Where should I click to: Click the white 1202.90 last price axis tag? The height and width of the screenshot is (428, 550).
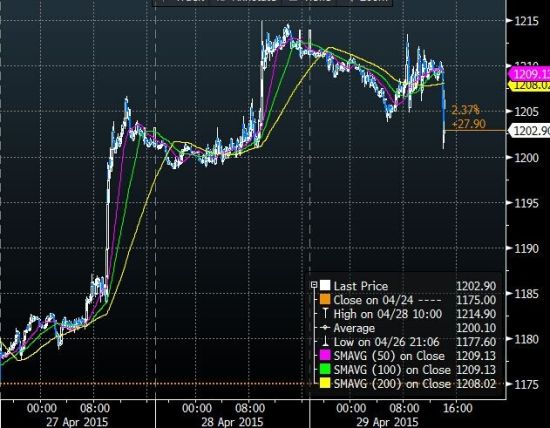click(529, 131)
